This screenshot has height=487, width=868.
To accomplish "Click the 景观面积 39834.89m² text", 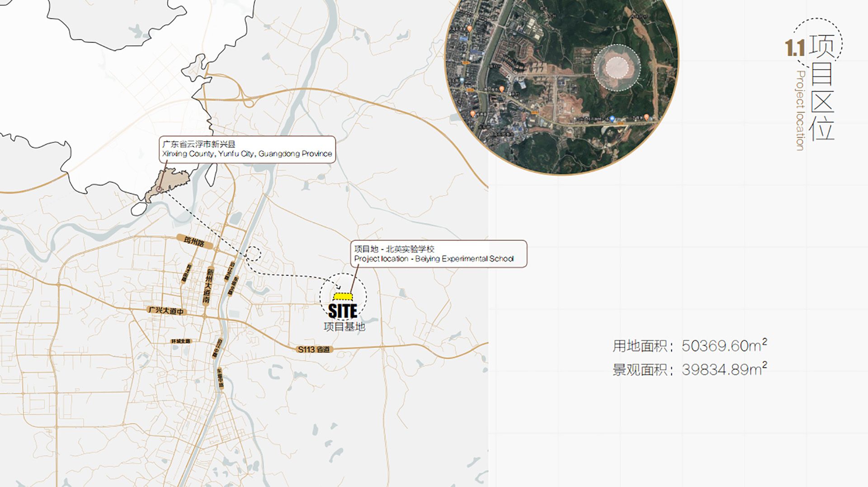I will tap(689, 370).
